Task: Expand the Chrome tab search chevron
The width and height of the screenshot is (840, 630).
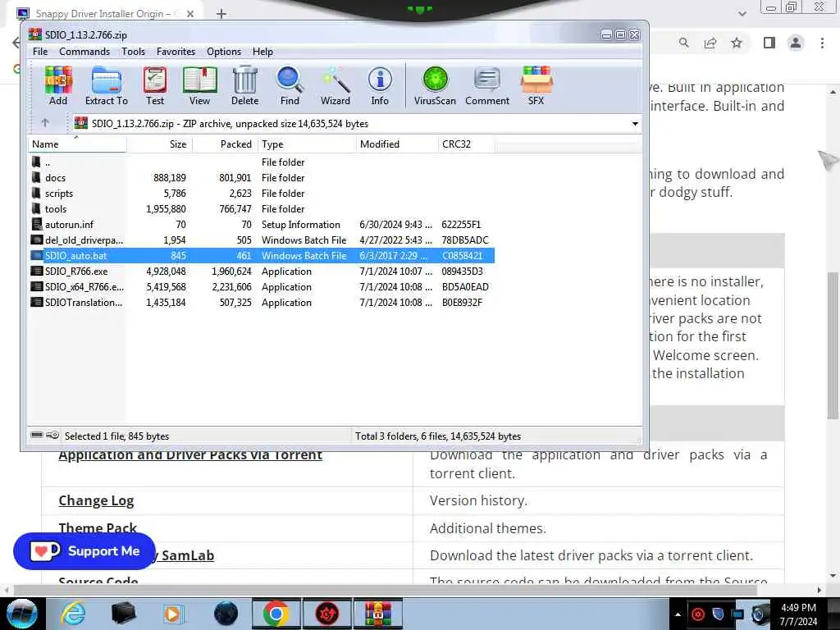Action: 742,14
